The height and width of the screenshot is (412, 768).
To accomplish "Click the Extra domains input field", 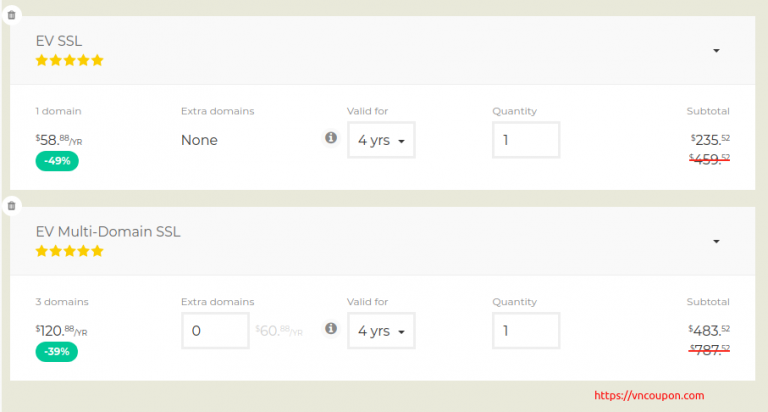I will coord(215,330).
